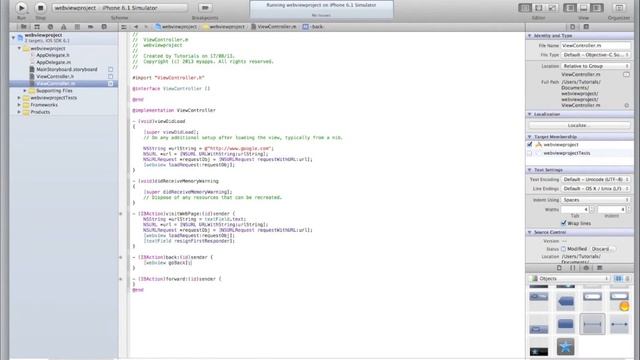Click the Discard... button
The width and height of the screenshot is (640, 360).
click(x=602, y=249)
